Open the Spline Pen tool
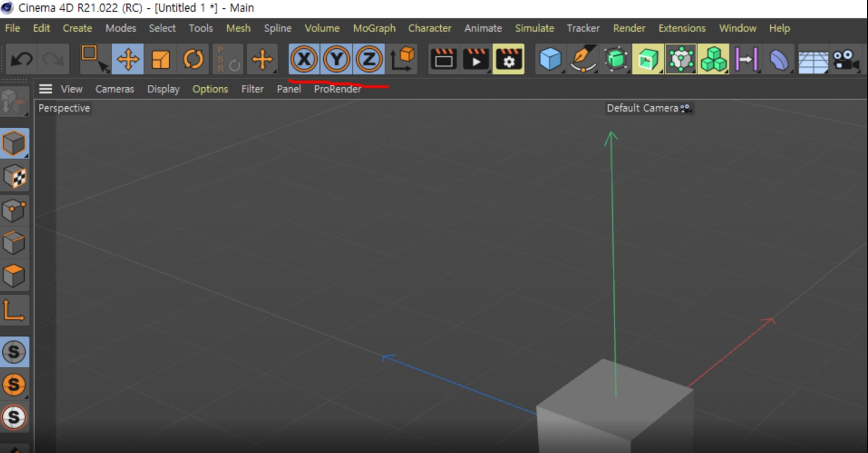This screenshot has width=868, height=453. (583, 59)
